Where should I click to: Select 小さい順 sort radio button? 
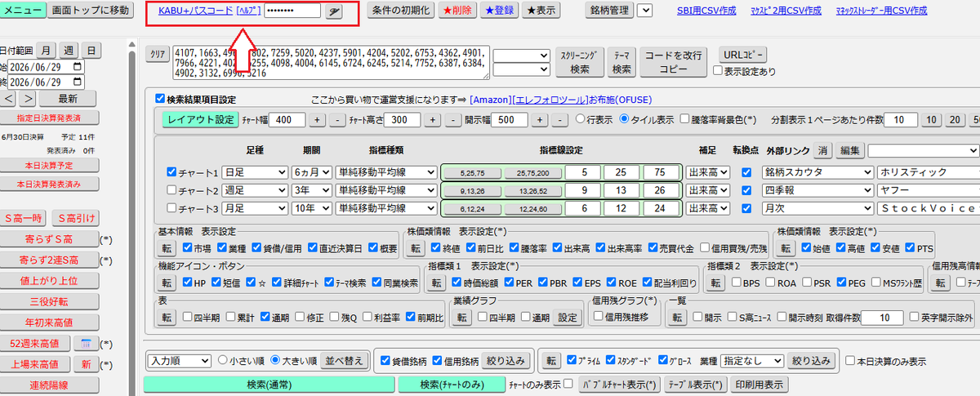coord(222,359)
